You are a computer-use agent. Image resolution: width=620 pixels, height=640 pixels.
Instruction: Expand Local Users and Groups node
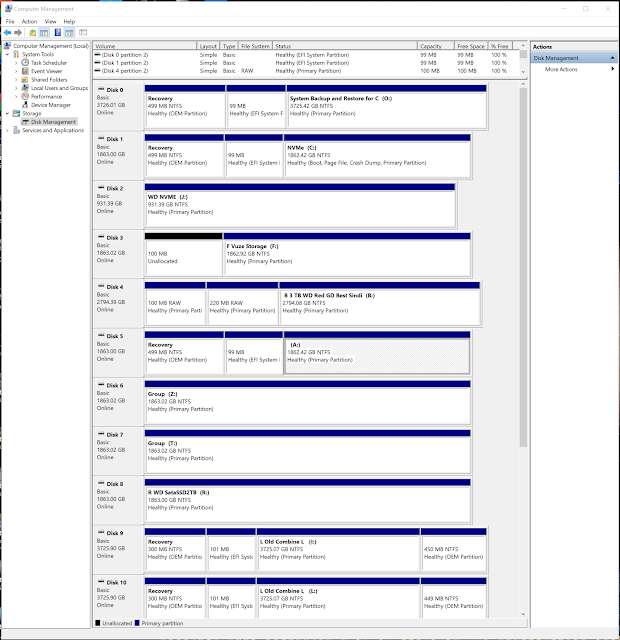point(16,88)
